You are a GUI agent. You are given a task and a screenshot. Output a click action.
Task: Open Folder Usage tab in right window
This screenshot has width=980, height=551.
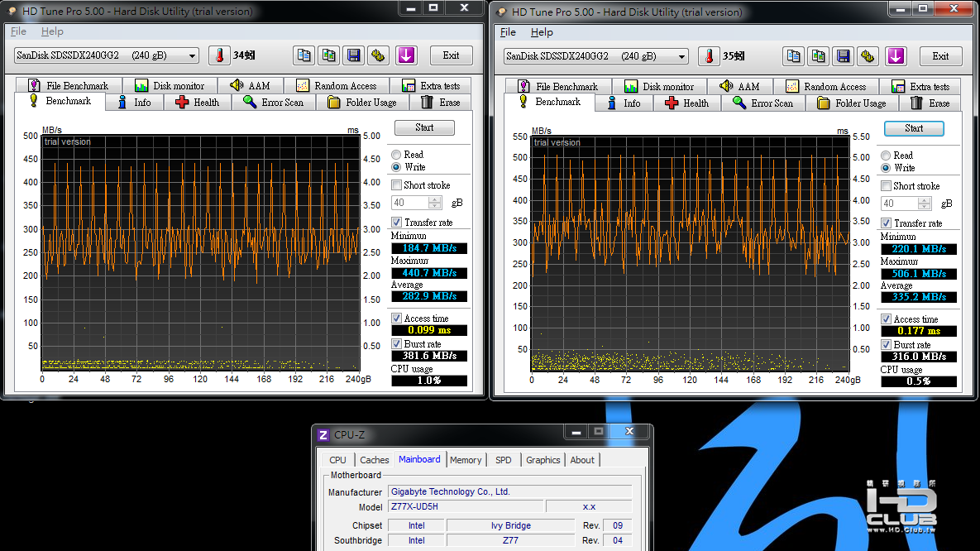(x=852, y=103)
